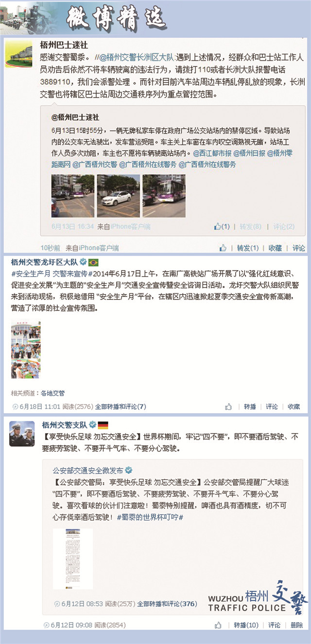Image resolution: width=311 pixels, height=644 pixels.
Task: Click verified badge next to 梧州交警龙圩区大队
Action: pyautogui.click(x=84, y=262)
